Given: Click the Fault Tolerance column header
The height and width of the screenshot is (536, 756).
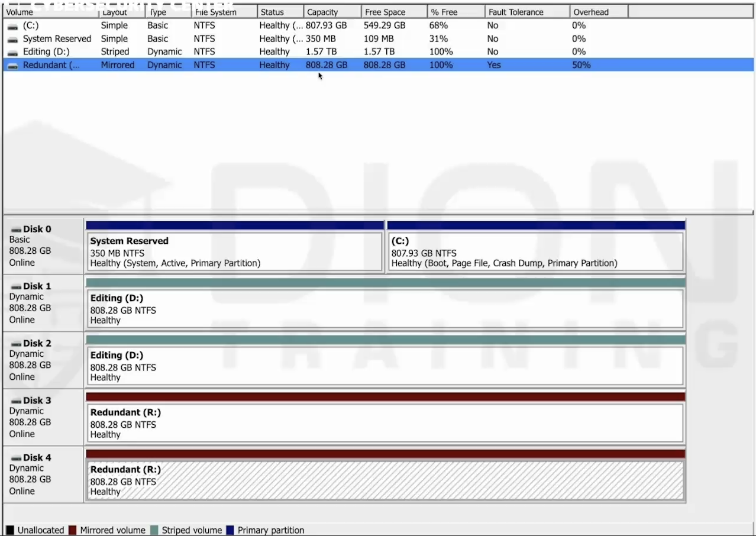Looking at the screenshot, I should pos(526,12).
